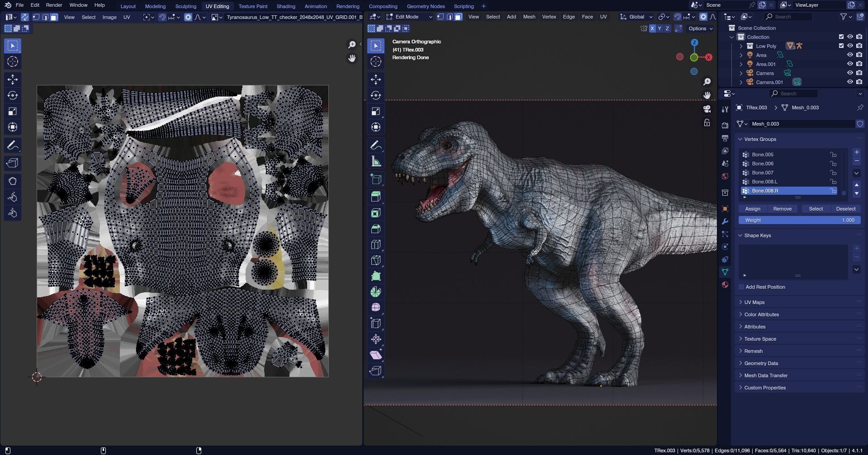The image size is (868, 455).
Task: Open the Render properties tab
Action: click(x=725, y=126)
